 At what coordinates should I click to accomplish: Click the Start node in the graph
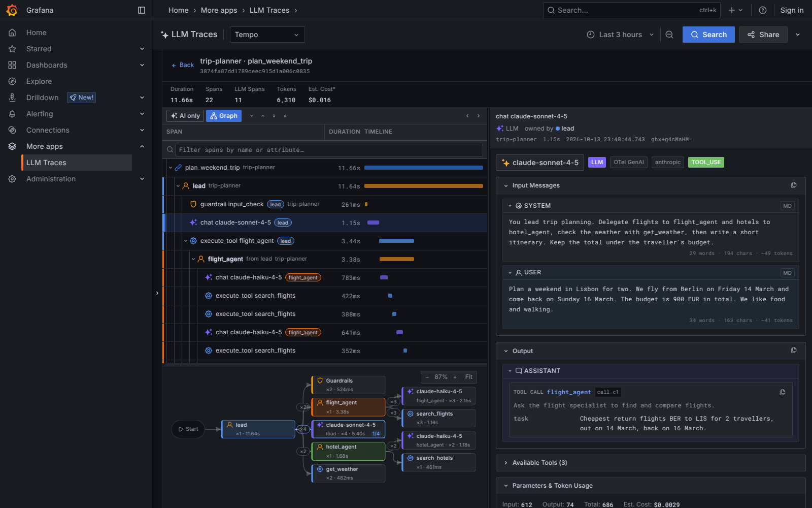click(x=188, y=429)
